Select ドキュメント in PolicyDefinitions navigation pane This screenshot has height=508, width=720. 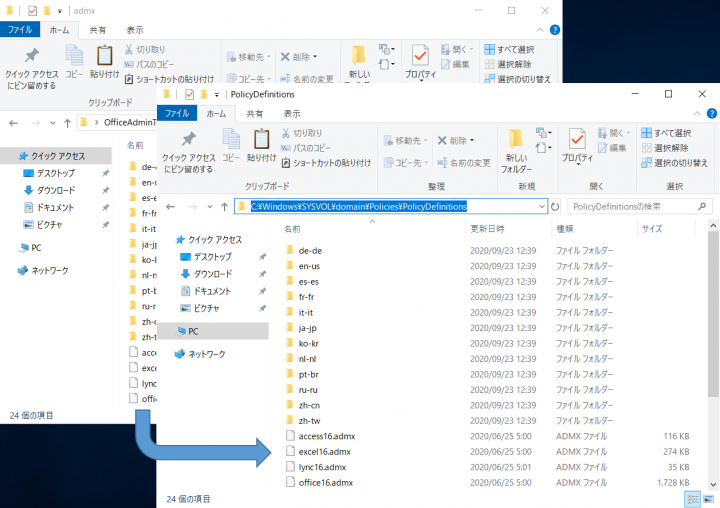tap(212, 291)
